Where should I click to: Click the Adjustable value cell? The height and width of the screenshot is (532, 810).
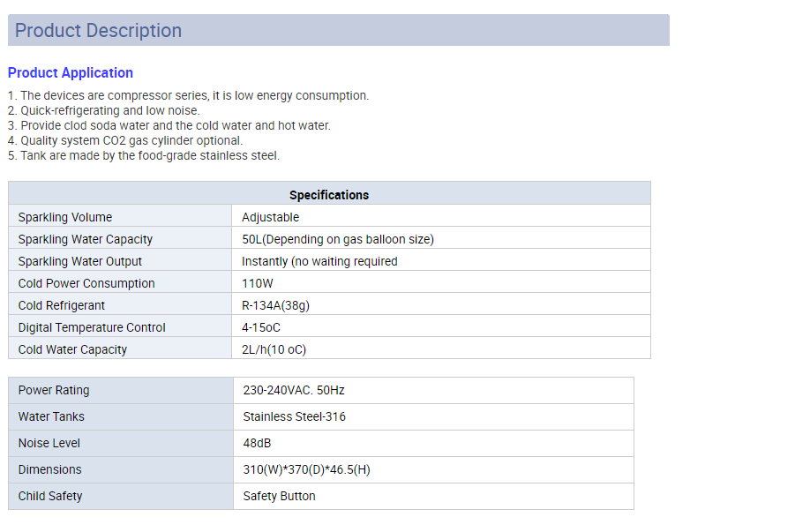pos(271,217)
